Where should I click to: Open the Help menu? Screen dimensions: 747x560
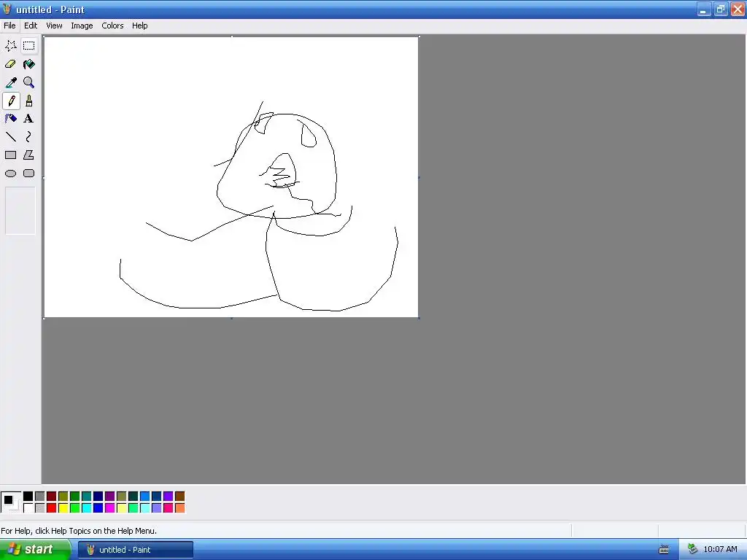point(139,26)
